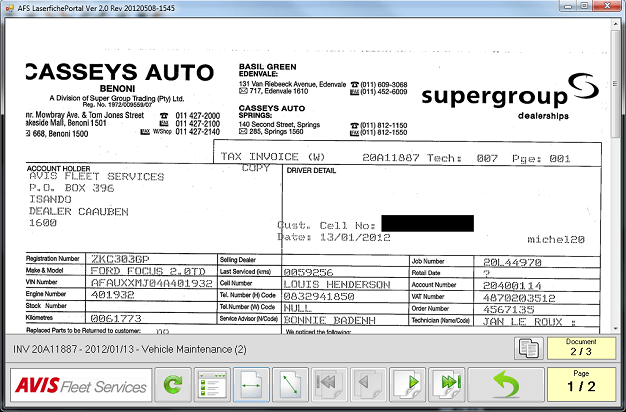Viewport: 626px width, 412px height.
Task: Jump to last page button
Action: (x=447, y=385)
